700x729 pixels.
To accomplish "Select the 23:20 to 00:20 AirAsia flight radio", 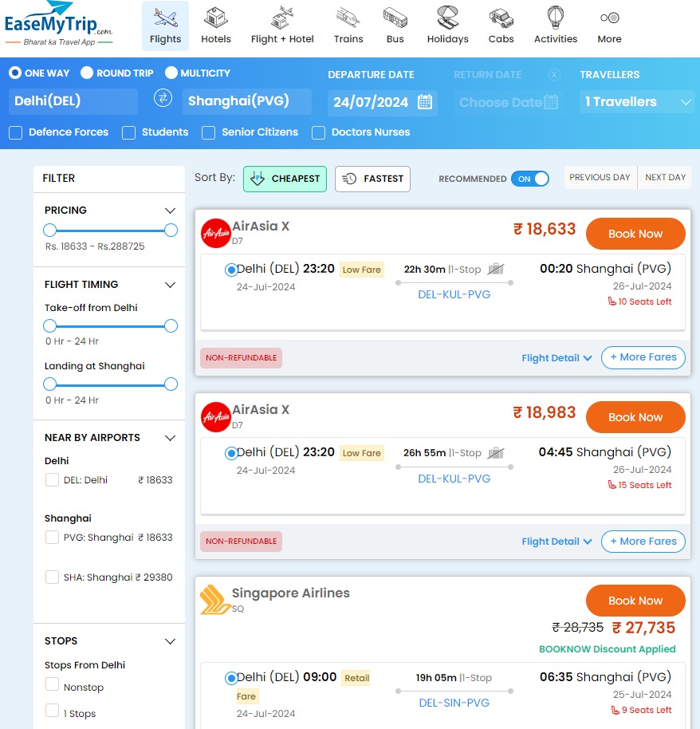I will coord(231,270).
